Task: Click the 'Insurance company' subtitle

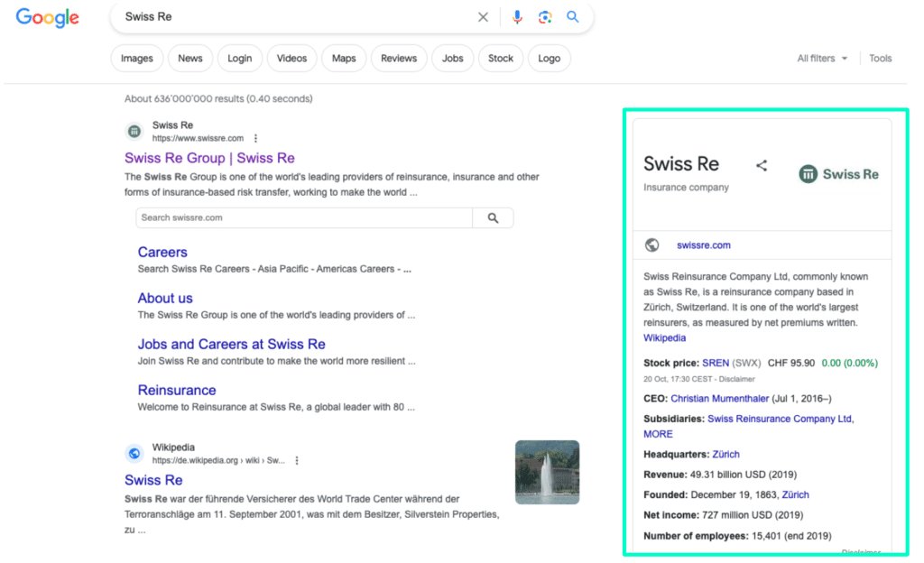Action: coord(686,188)
